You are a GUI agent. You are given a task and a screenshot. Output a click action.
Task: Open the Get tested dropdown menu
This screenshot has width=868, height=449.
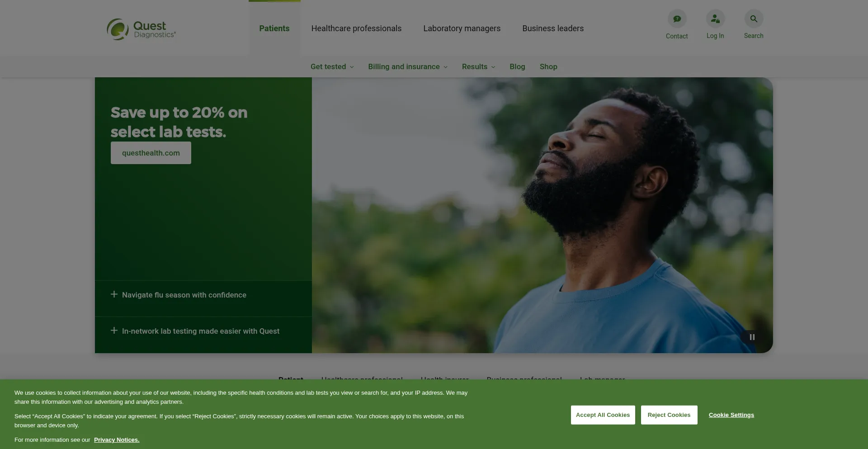coord(332,66)
